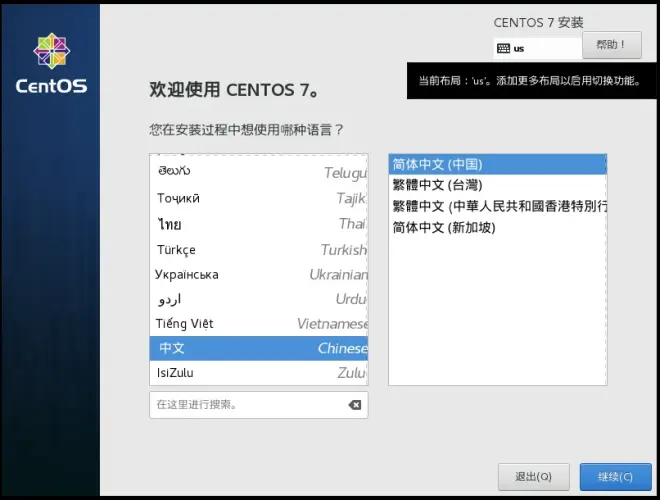Select 中文 Chinese language row
This screenshot has height=500, width=660.
click(x=258, y=348)
